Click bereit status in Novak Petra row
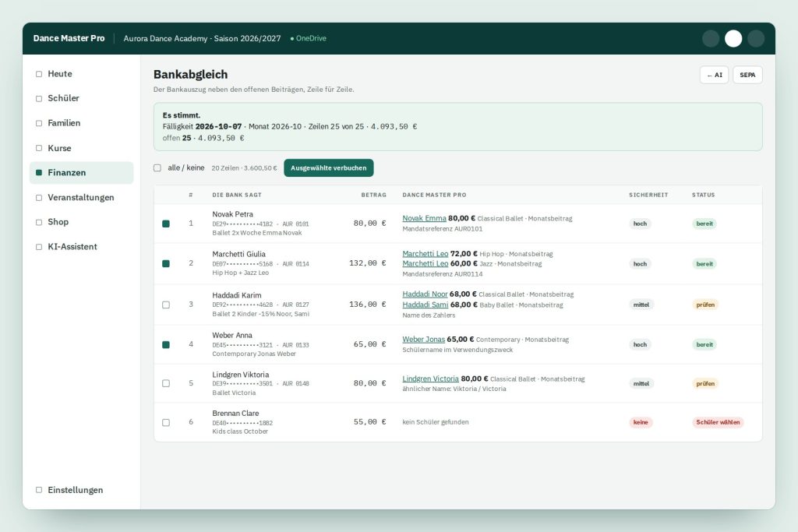 (704, 224)
